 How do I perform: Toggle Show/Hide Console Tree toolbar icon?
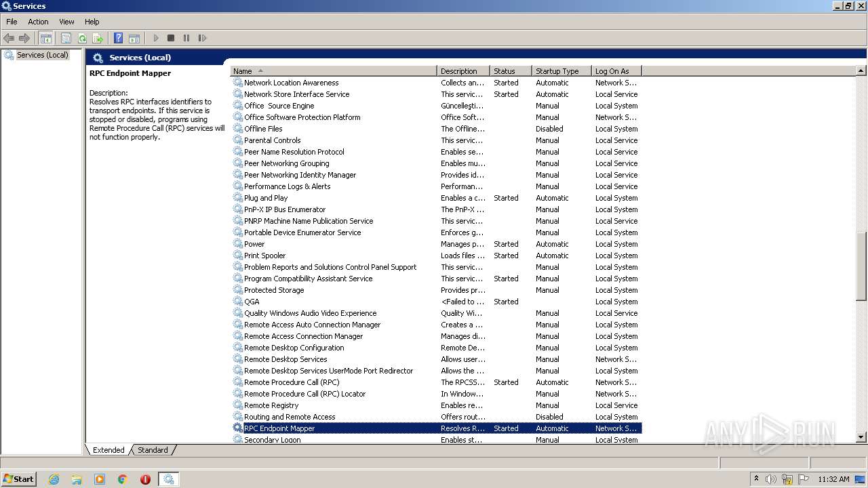(x=45, y=39)
